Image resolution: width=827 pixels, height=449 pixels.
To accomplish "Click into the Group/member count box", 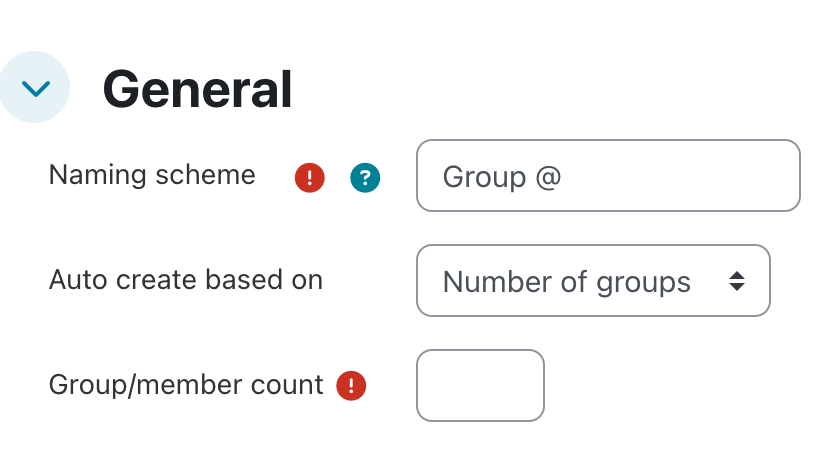I will coord(480,385).
